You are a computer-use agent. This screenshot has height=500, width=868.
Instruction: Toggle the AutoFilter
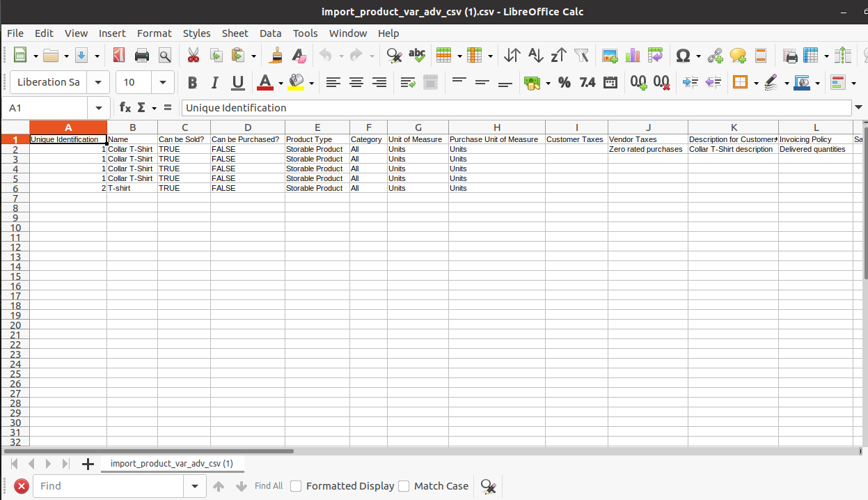click(581, 55)
